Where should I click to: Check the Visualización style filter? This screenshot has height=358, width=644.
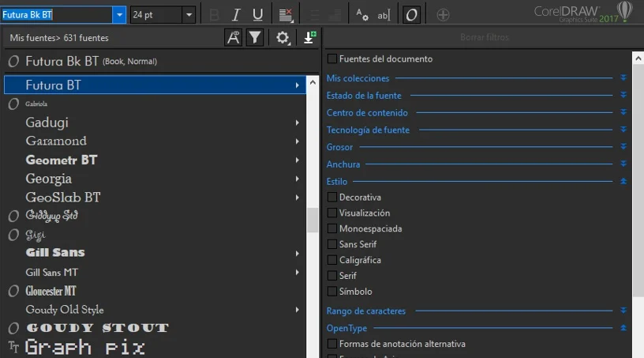click(x=331, y=213)
